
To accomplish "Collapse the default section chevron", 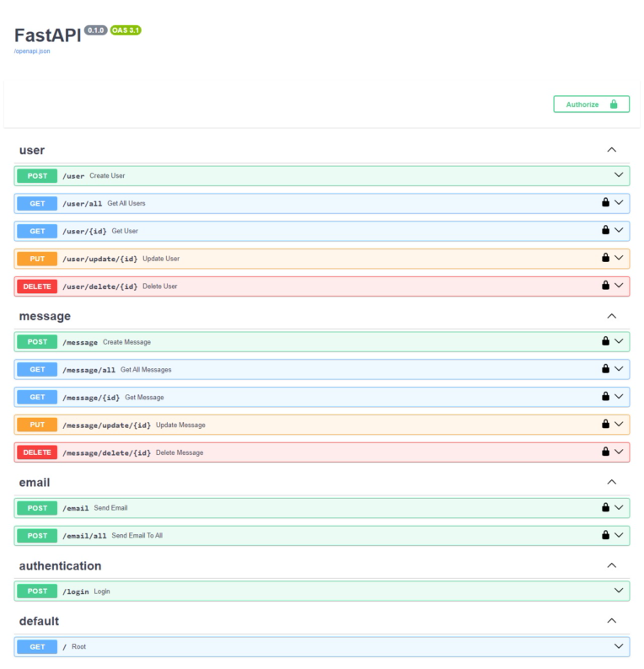I will (x=612, y=621).
